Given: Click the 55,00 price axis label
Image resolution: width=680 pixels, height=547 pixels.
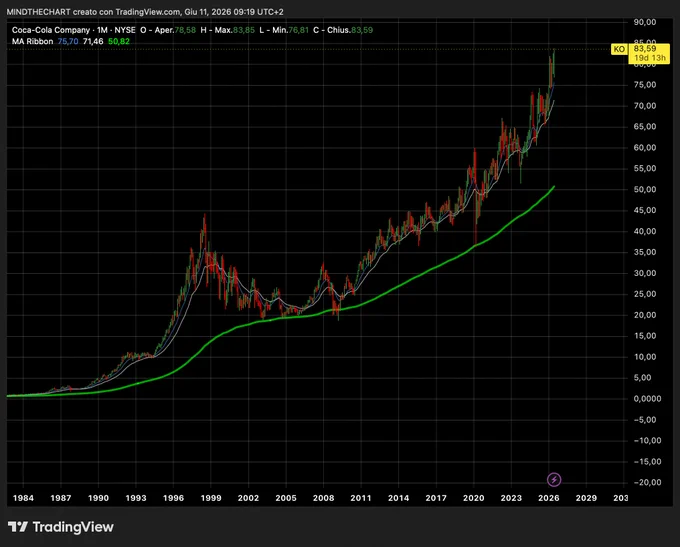Looking at the screenshot, I should pos(645,169).
